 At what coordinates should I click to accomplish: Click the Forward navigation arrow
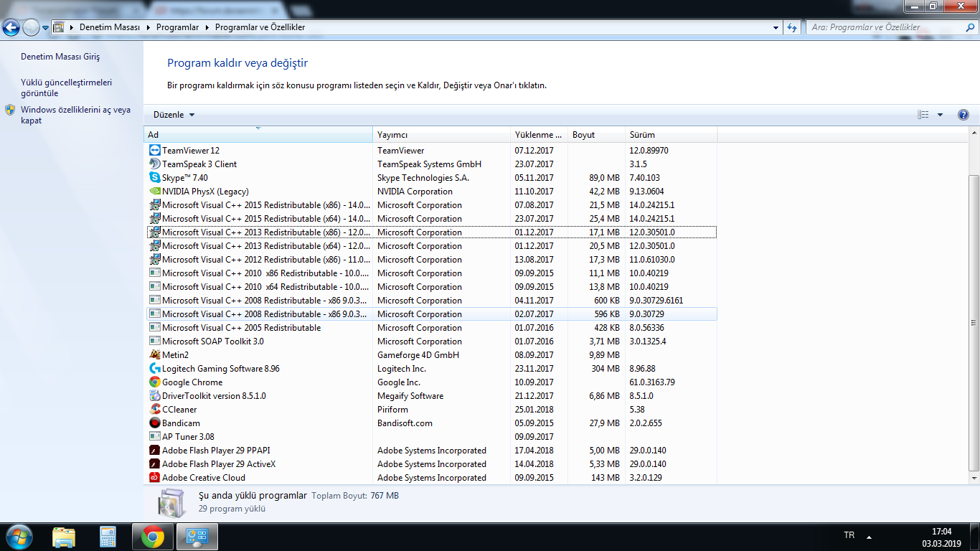point(31,28)
